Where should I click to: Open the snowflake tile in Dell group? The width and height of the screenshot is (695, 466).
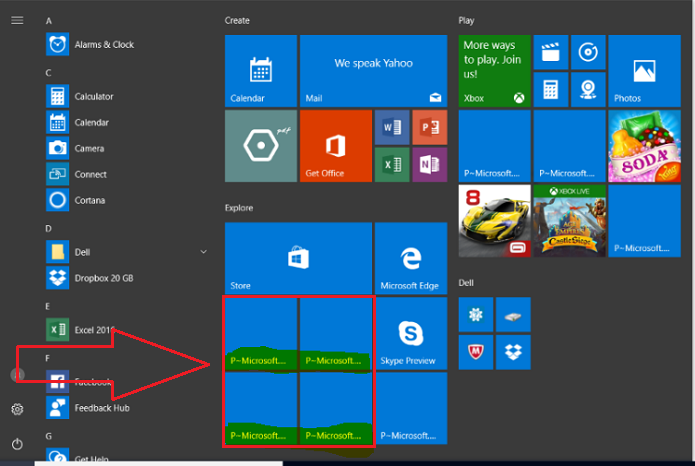(476, 315)
